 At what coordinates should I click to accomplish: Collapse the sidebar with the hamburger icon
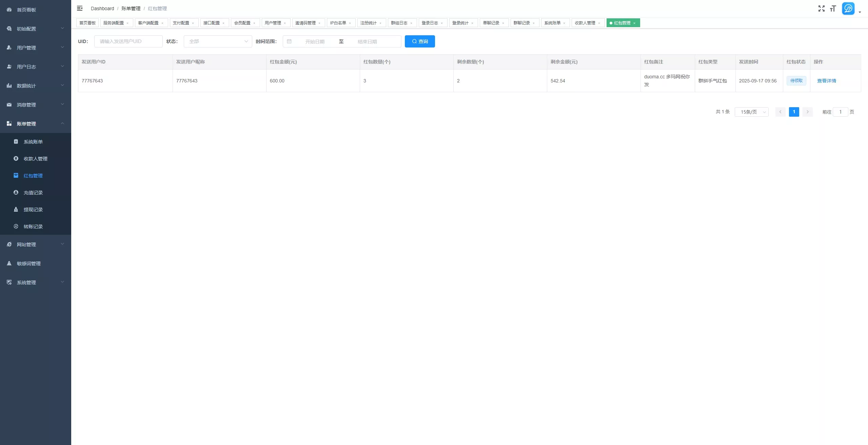point(80,8)
